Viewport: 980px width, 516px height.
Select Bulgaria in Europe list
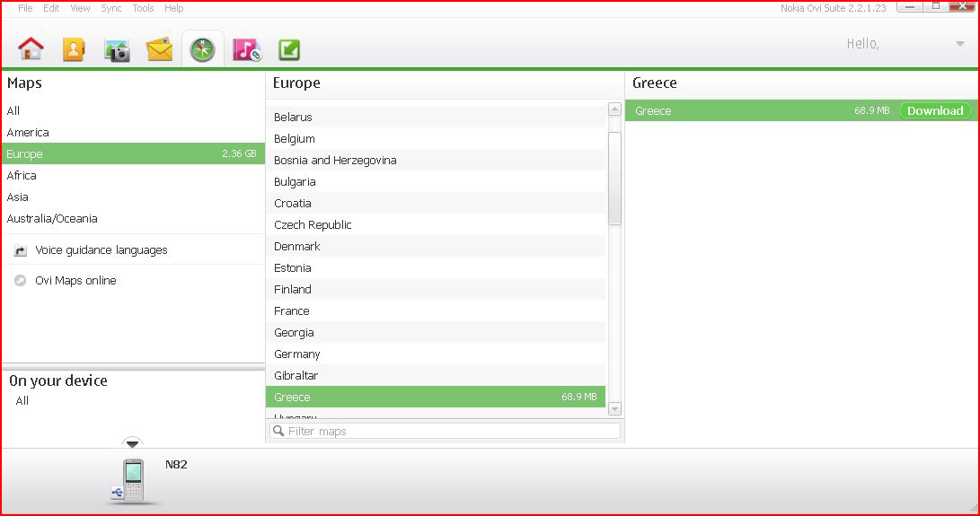[436, 182]
